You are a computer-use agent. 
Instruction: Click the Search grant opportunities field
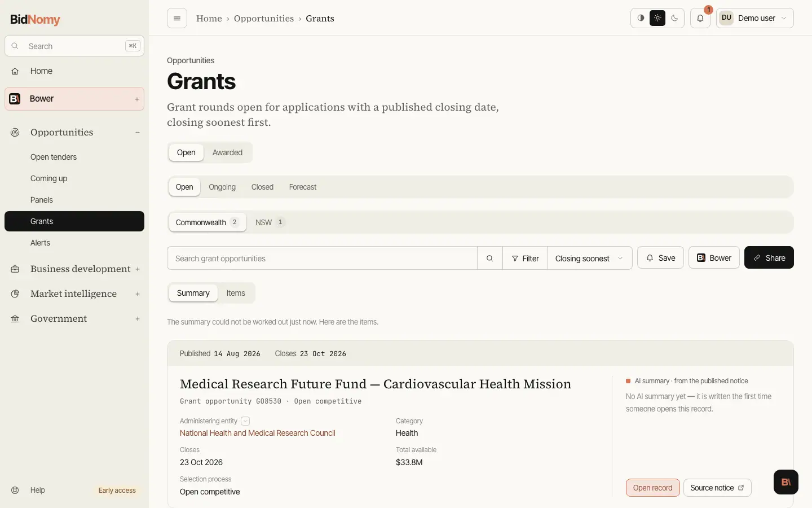[322, 258]
